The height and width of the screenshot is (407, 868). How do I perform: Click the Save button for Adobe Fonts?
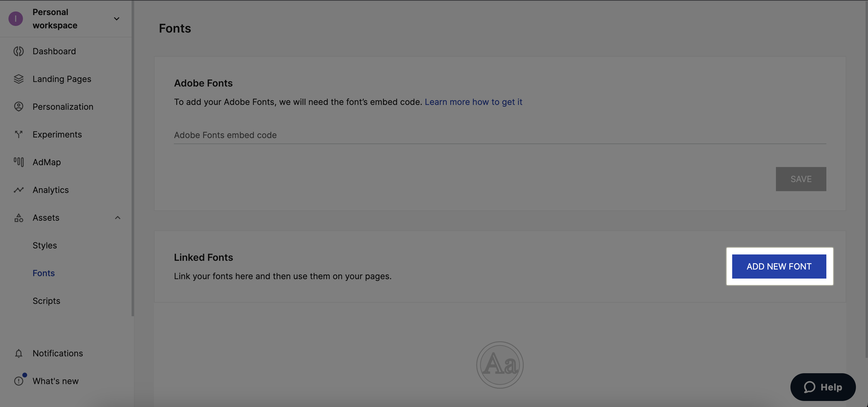(801, 179)
